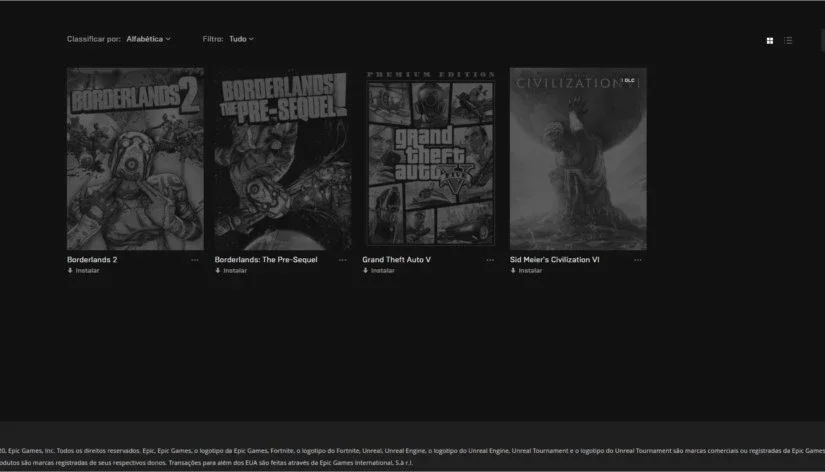The image size is (825, 472).
Task: Open Borderlands 2 cover art
Action: [135, 158]
